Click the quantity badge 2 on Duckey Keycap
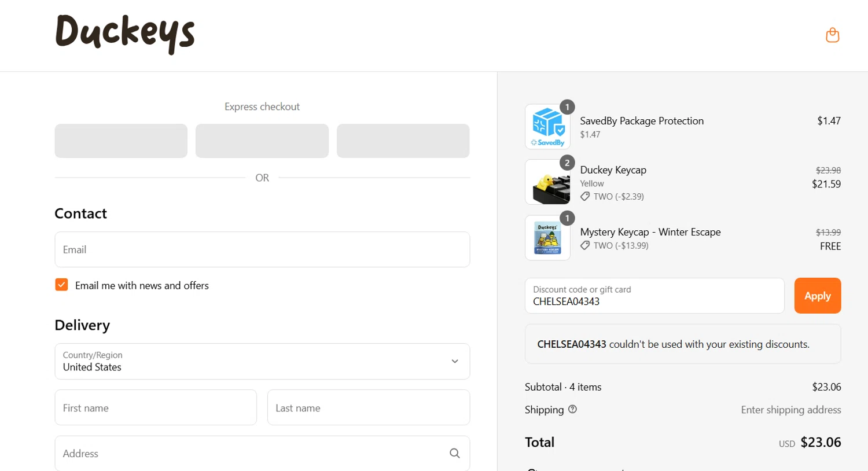 pyautogui.click(x=567, y=163)
